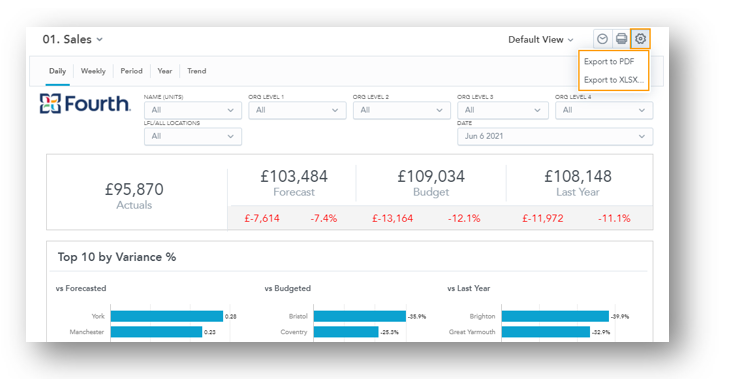
Task: Click the £-11,972 variance figure
Action: tap(543, 218)
